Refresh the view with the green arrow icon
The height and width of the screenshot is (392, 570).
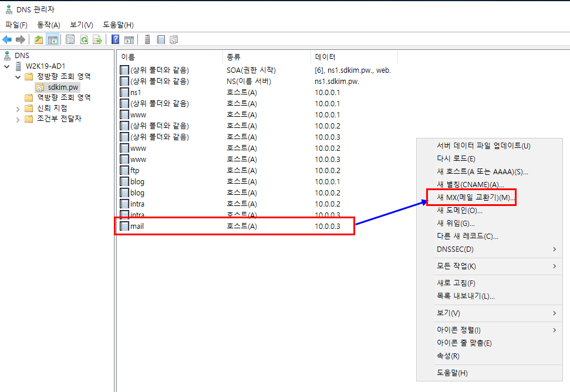click(84, 39)
